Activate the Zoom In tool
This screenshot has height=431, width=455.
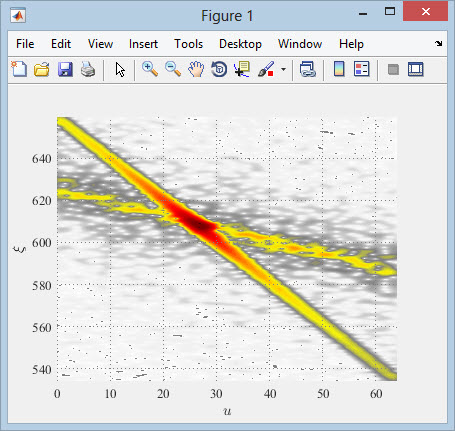coord(150,69)
